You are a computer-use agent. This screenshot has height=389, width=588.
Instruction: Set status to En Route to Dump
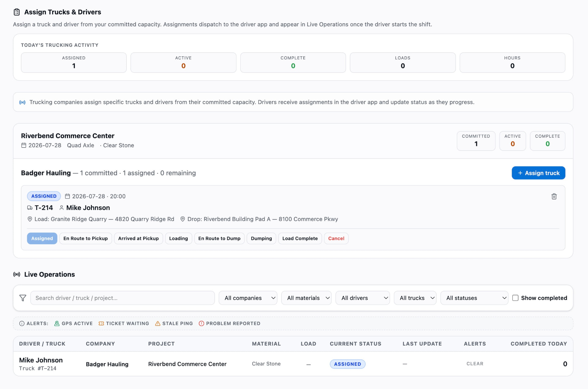pos(219,239)
